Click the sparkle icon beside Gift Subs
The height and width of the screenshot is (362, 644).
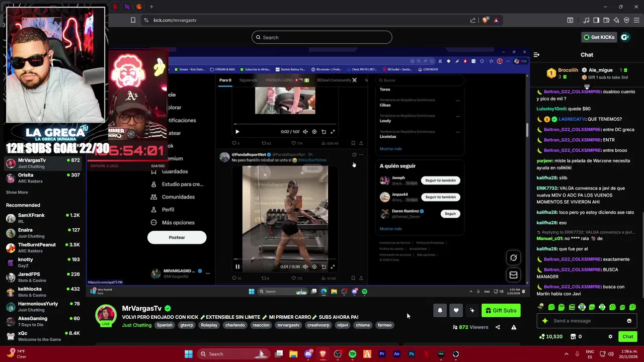[x=472, y=310]
